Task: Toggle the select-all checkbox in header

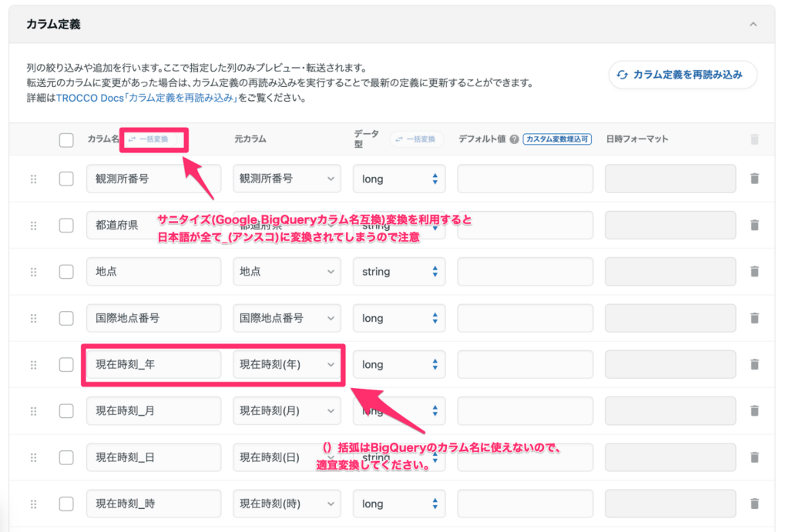Action: tap(66, 139)
